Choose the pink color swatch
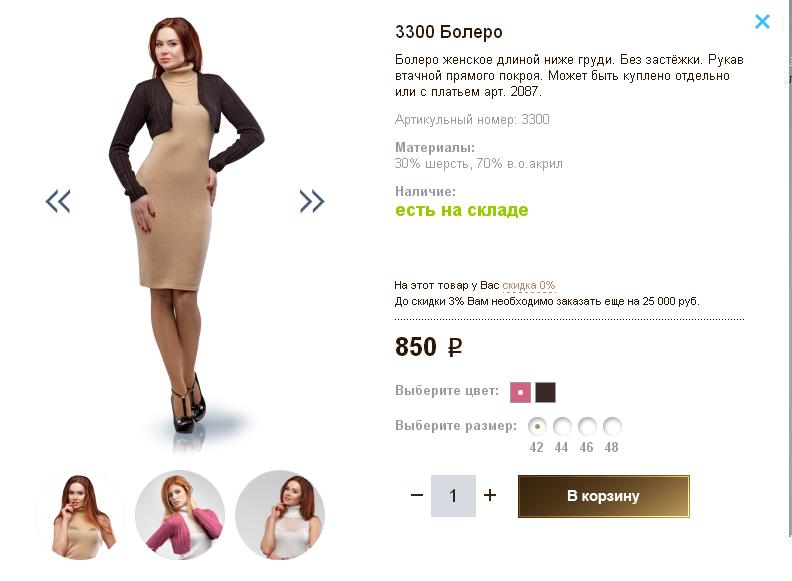792x581 pixels. point(520,392)
